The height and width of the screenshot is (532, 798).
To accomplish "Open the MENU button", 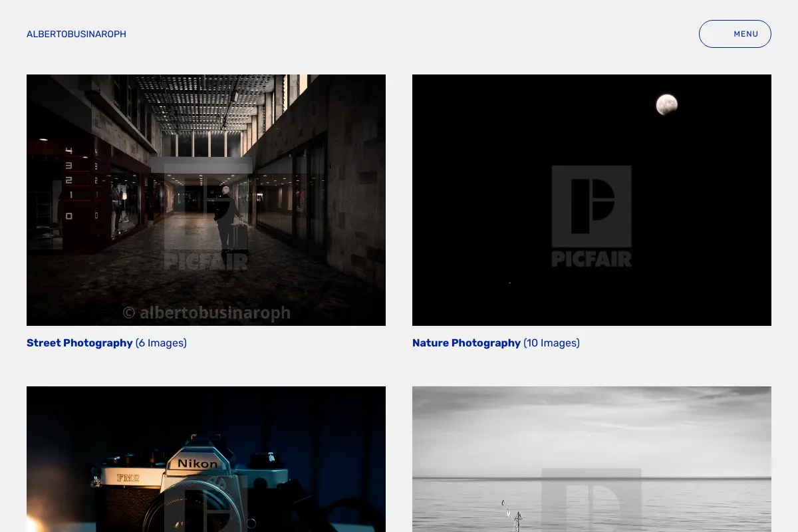I will (735, 34).
